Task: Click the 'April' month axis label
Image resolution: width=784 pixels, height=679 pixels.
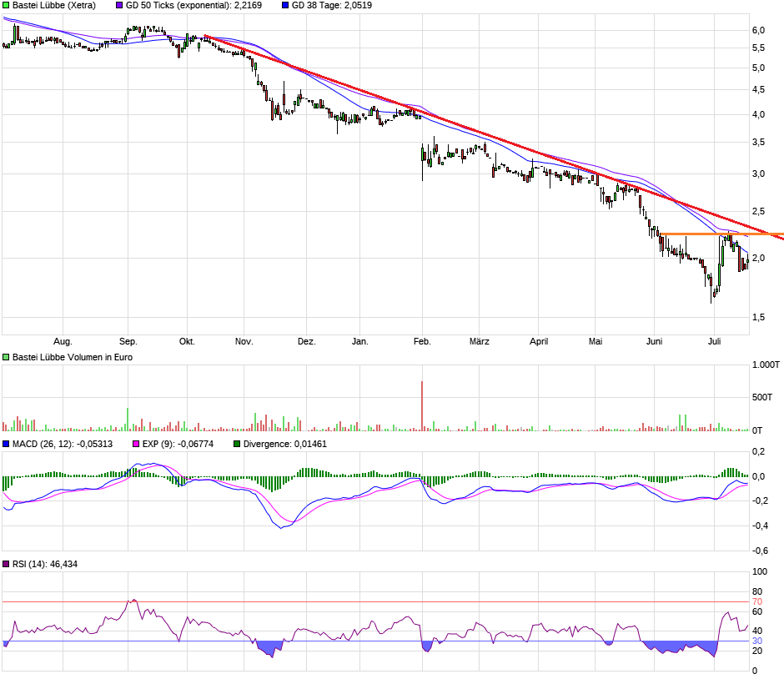Action: tap(539, 341)
